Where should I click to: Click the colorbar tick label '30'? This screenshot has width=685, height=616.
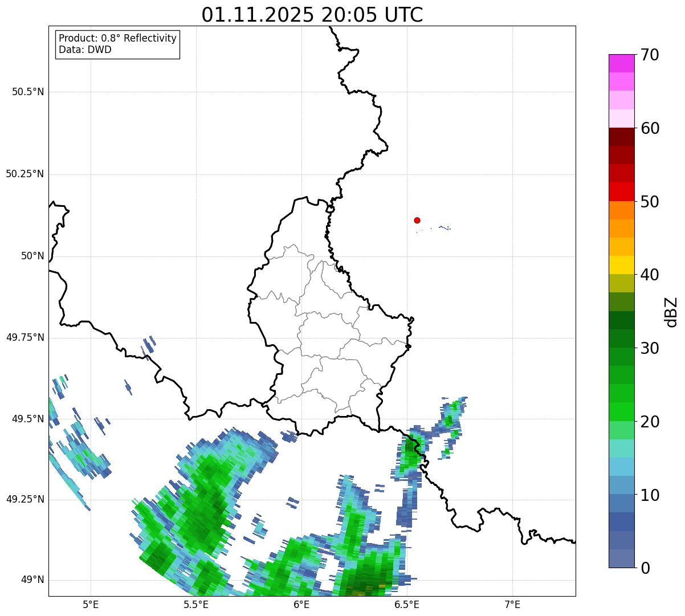(x=650, y=348)
